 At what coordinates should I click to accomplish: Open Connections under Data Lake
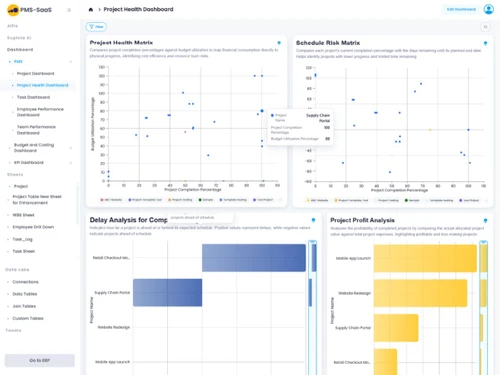pyautogui.click(x=25, y=282)
